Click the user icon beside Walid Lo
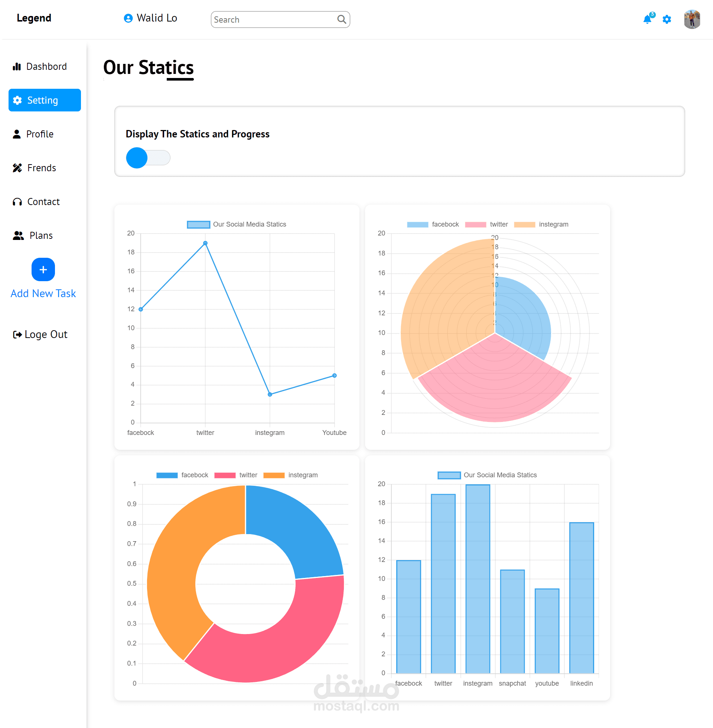Viewport: 713px width, 728px height. pos(128,18)
